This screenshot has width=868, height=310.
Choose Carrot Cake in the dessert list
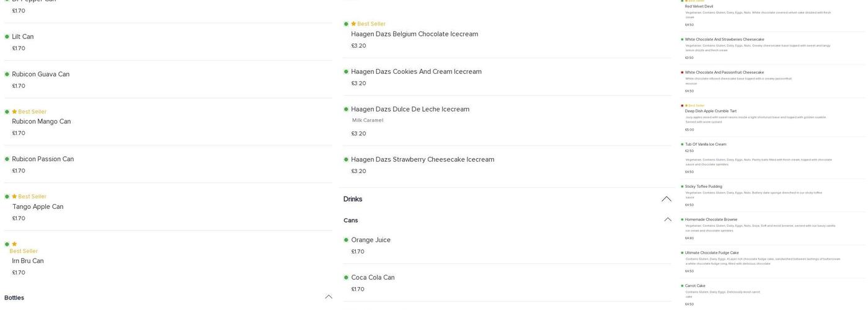tap(695, 286)
